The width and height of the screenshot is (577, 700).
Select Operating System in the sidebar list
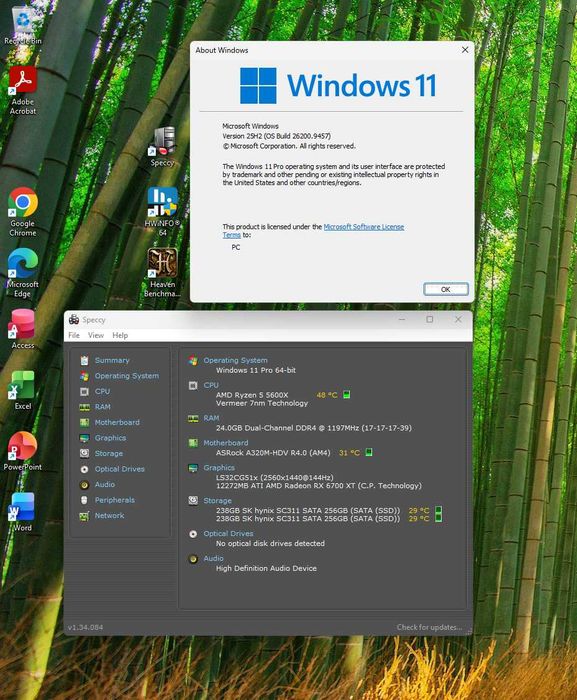(x=126, y=376)
